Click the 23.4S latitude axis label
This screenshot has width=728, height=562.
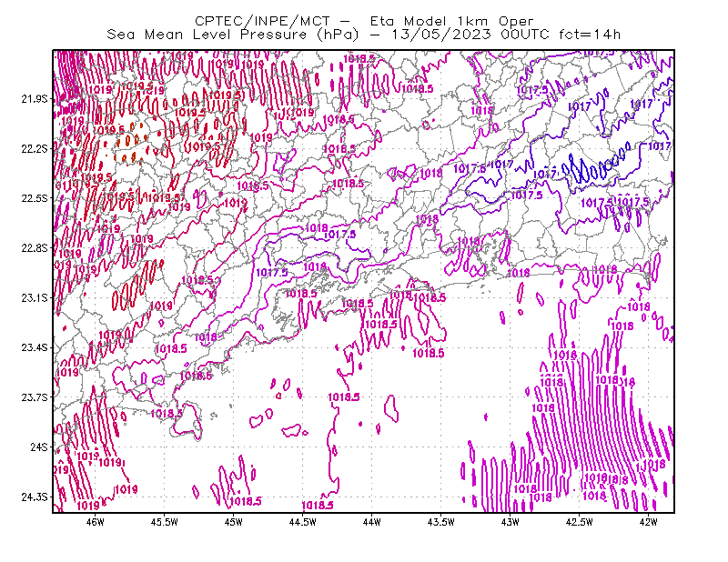click(35, 347)
